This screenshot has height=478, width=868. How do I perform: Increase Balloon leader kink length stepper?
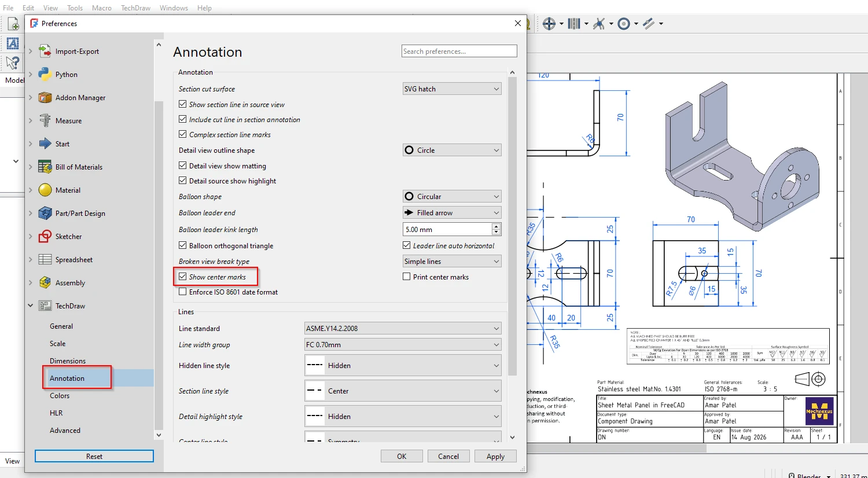click(496, 226)
